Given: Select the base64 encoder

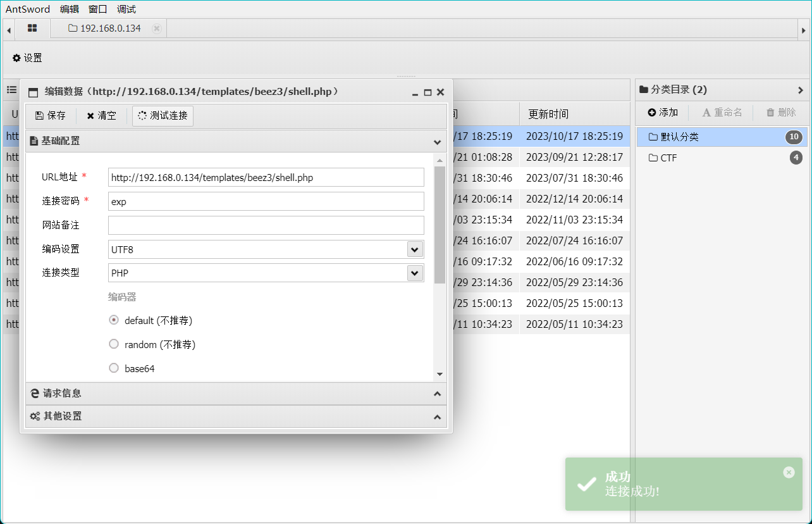Looking at the screenshot, I should [x=114, y=368].
